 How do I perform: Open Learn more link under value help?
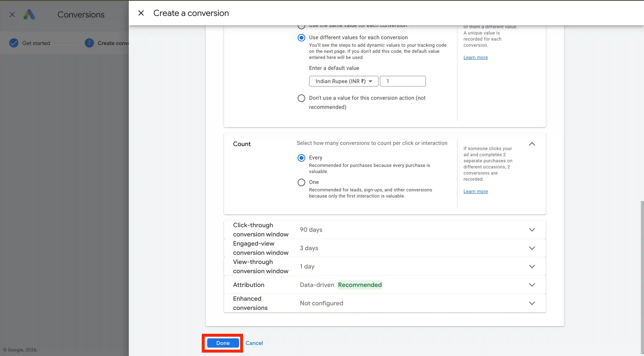tap(476, 57)
